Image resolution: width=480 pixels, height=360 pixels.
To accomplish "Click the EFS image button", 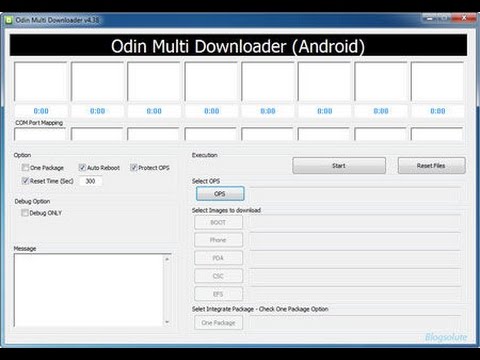I will point(218,294).
